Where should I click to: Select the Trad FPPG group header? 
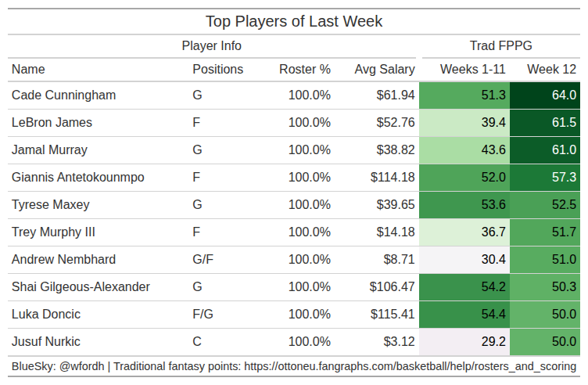[500, 46]
